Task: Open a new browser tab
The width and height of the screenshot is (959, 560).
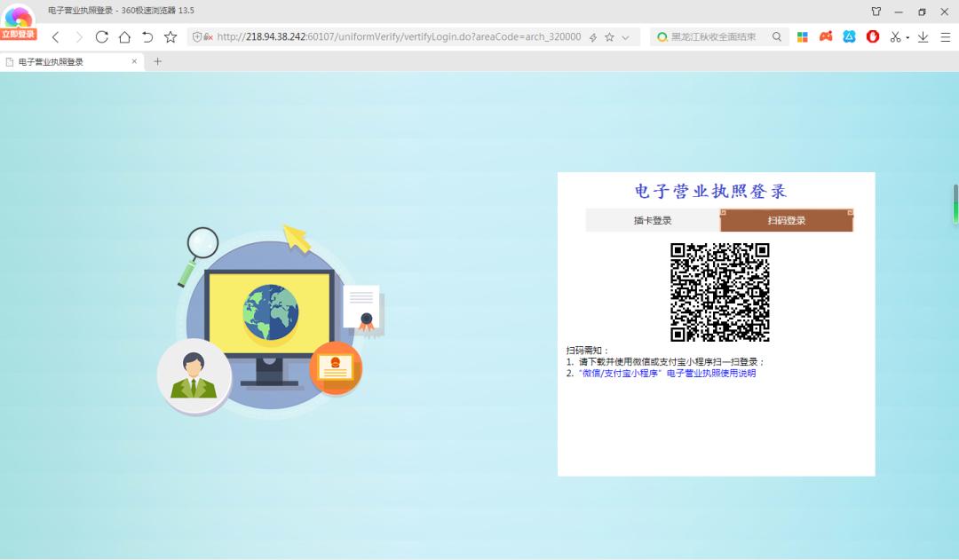Action: coord(158,61)
